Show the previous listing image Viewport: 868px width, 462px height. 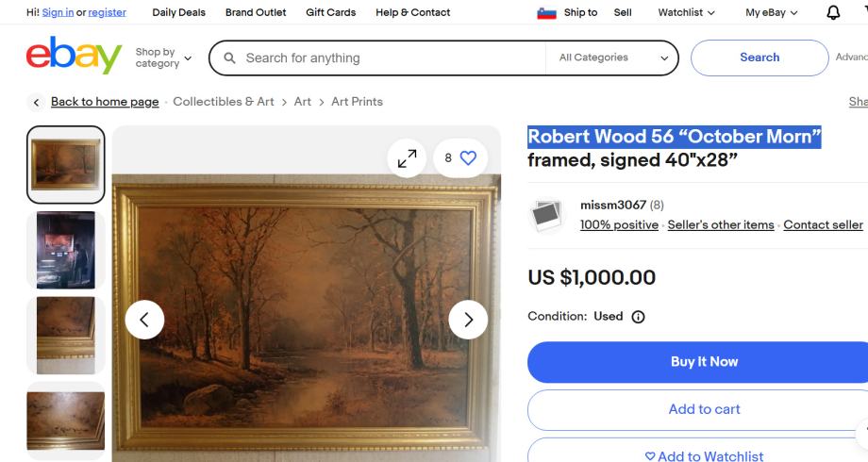click(x=144, y=320)
